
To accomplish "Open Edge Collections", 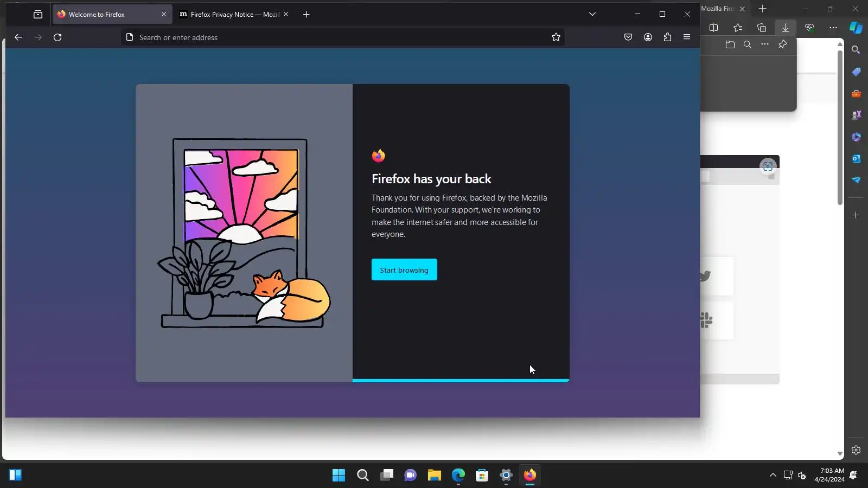I will (x=762, y=28).
